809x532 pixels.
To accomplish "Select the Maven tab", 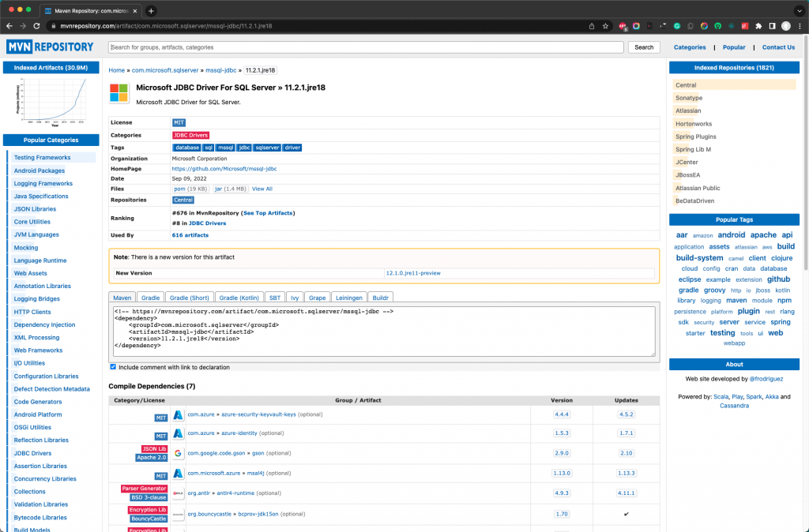I will (x=122, y=298).
